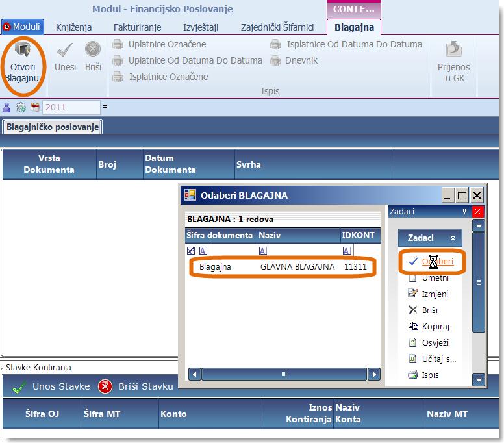Image resolution: width=504 pixels, height=443 pixels.
Task: Print Isplatnice Označene report
Action: coord(160,77)
